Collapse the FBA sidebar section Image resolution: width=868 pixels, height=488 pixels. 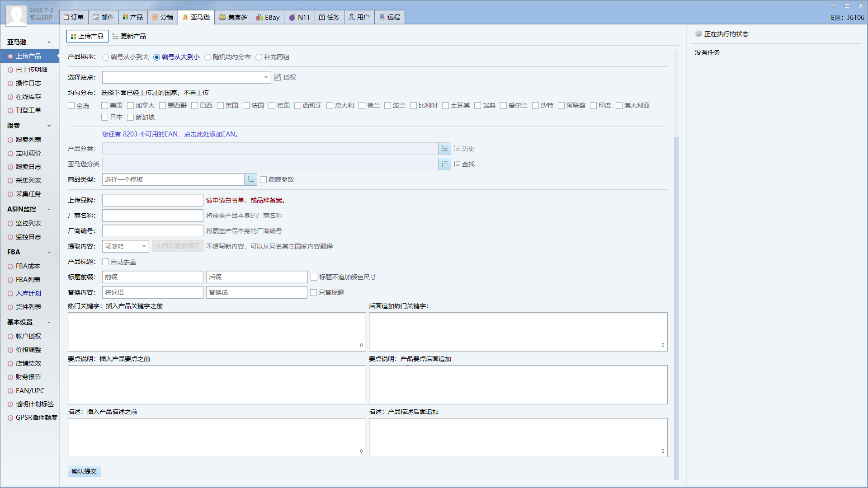49,253
